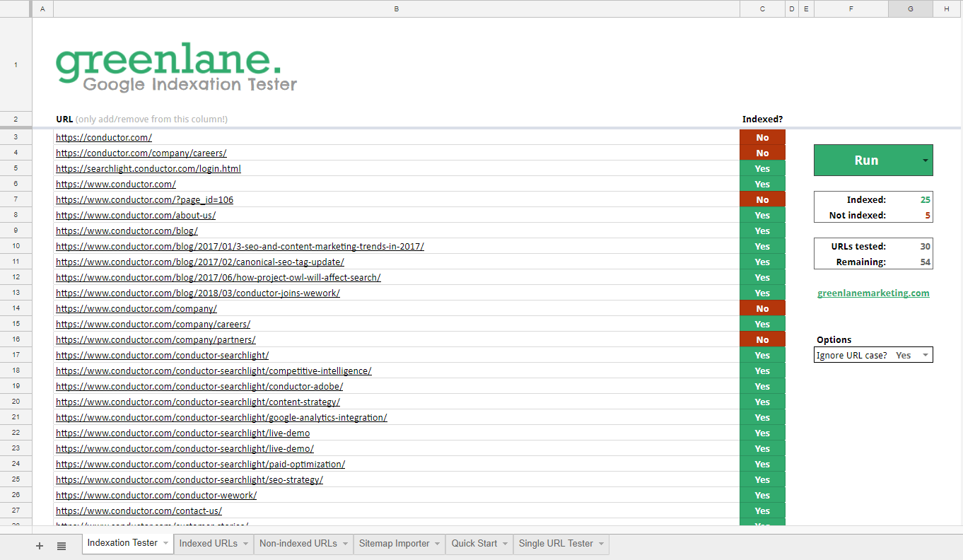Switch to the Non-indexed URLs tab
The height and width of the screenshot is (560, 963).
pos(298,544)
